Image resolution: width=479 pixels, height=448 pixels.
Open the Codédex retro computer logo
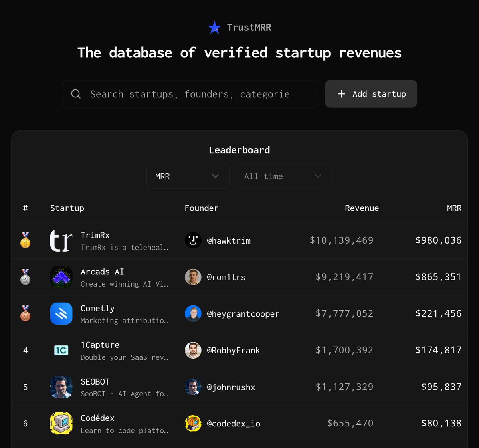click(61, 424)
